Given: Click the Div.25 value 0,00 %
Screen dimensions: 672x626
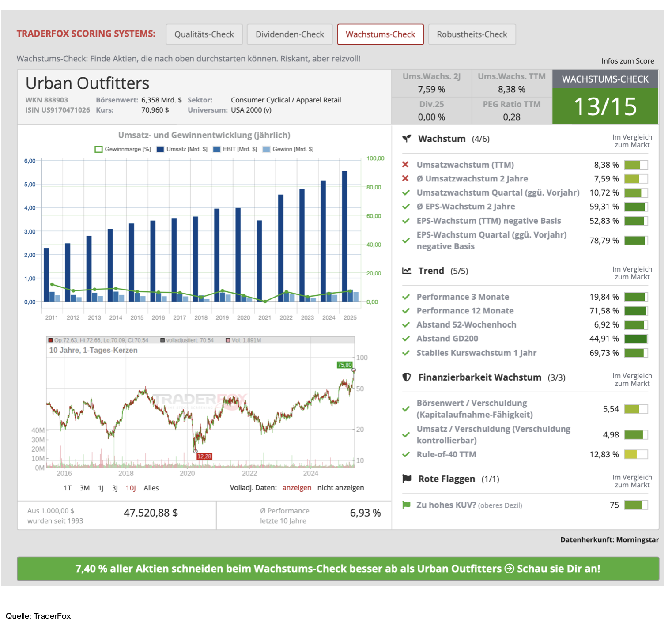Looking at the screenshot, I should click(x=431, y=117).
